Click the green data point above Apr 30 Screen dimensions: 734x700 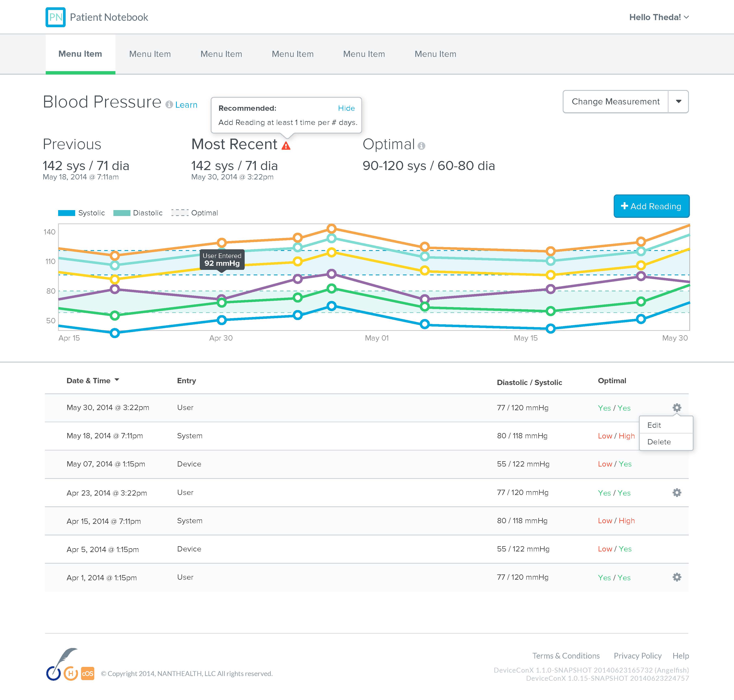[x=222, y=303]
